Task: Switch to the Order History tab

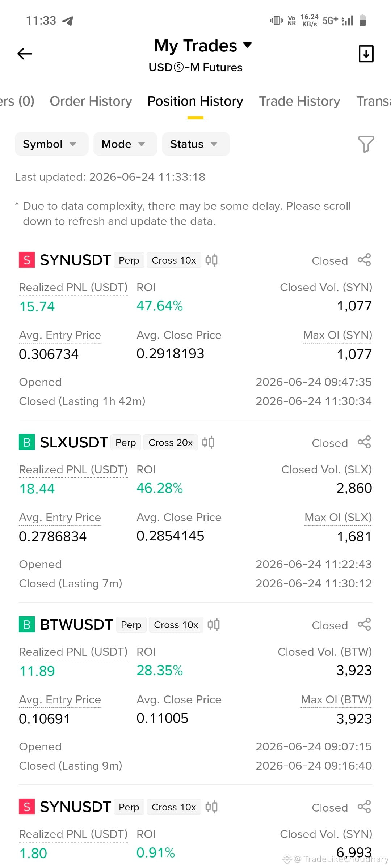Action: point(91,101)
